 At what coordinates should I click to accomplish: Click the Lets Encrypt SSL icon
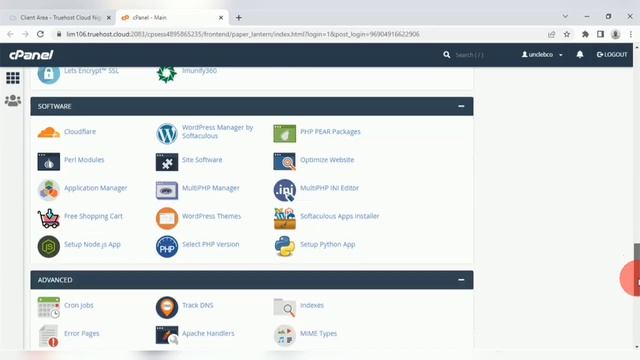[x=49, y=74]
